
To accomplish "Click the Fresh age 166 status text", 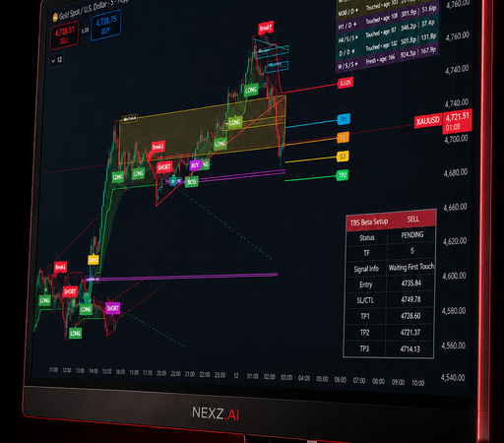I will coord(380,60).
